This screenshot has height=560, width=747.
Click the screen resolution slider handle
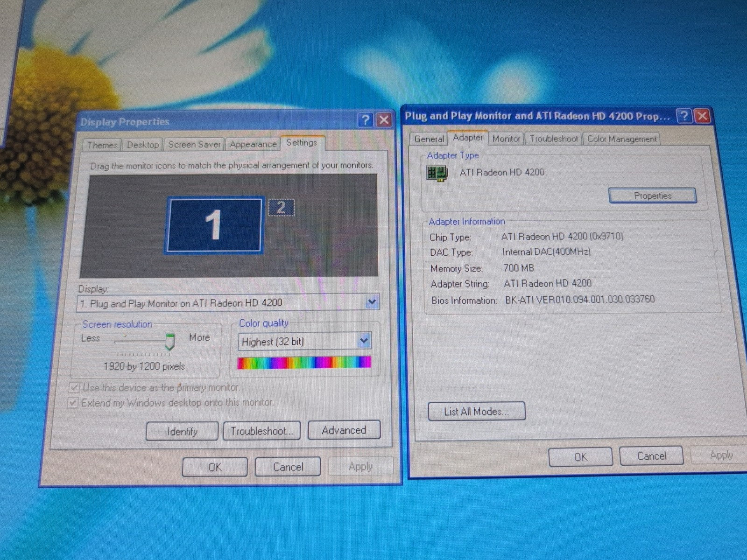[170, 342]
